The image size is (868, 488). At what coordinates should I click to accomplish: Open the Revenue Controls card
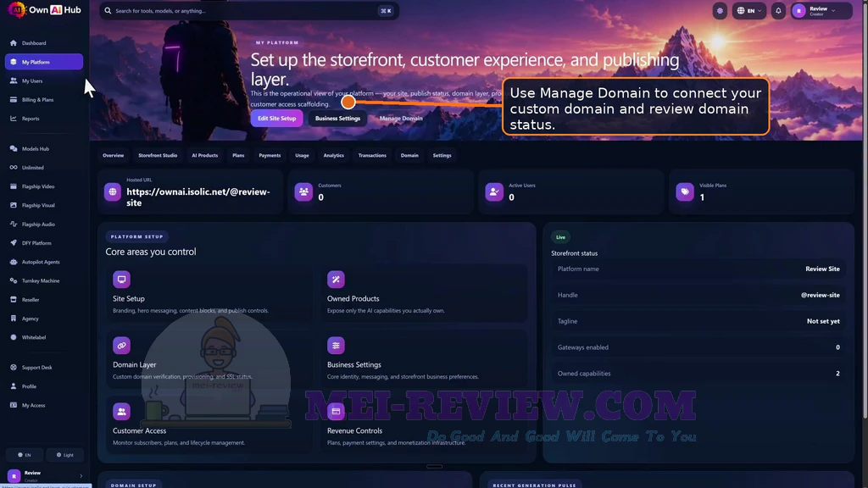(x=424, y=425)
